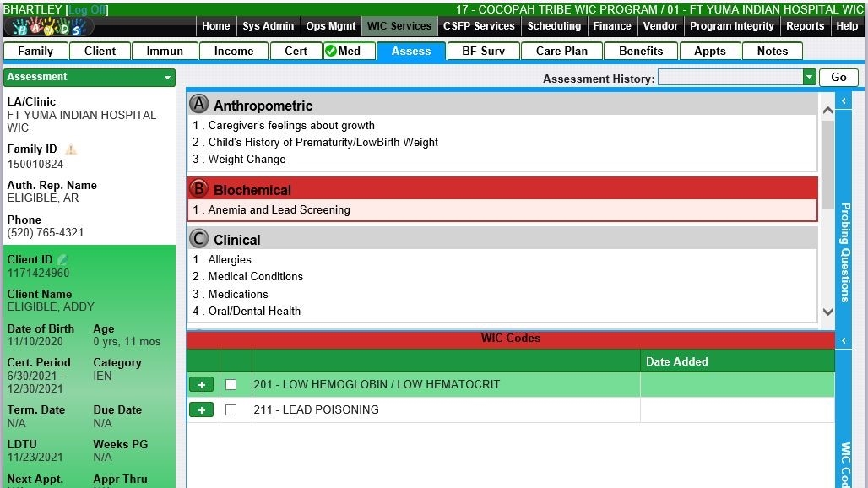Click the Clinical 'C' circle icon
868x488 pixels.
coord(198,239)
